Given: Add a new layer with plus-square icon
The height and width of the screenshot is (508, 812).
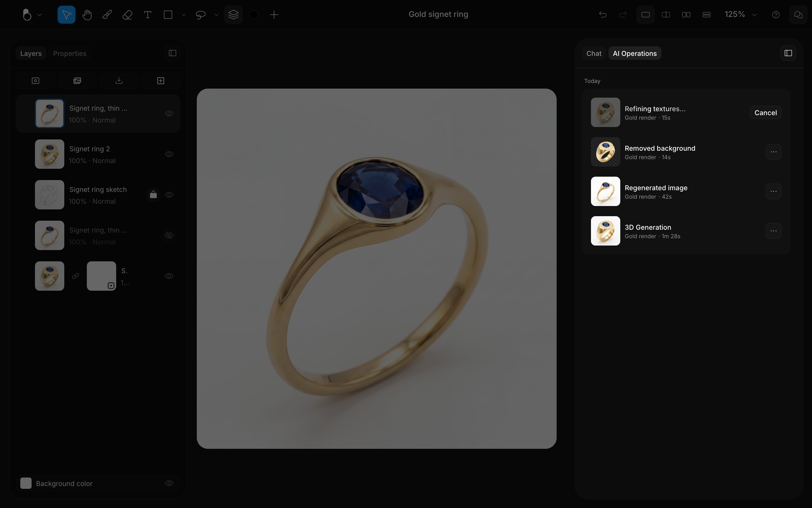Looking at the screenshot, I should click(x=161, y=81).
